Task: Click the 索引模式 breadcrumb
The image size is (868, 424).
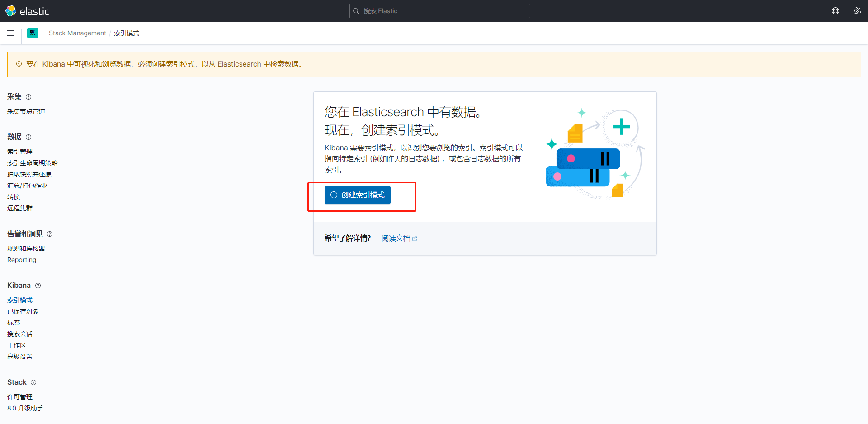Action: tap(127, 33)
